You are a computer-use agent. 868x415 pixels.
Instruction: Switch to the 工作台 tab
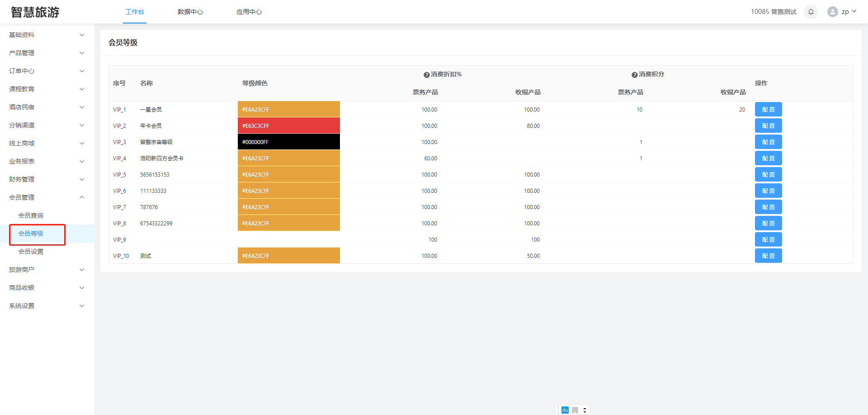pyautogui.click(x=135, y=12)
